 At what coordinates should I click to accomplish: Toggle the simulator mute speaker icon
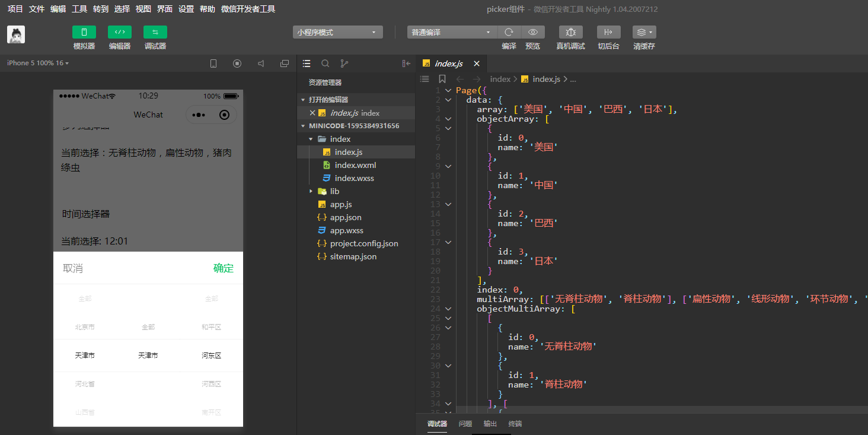tap(261, 63)
